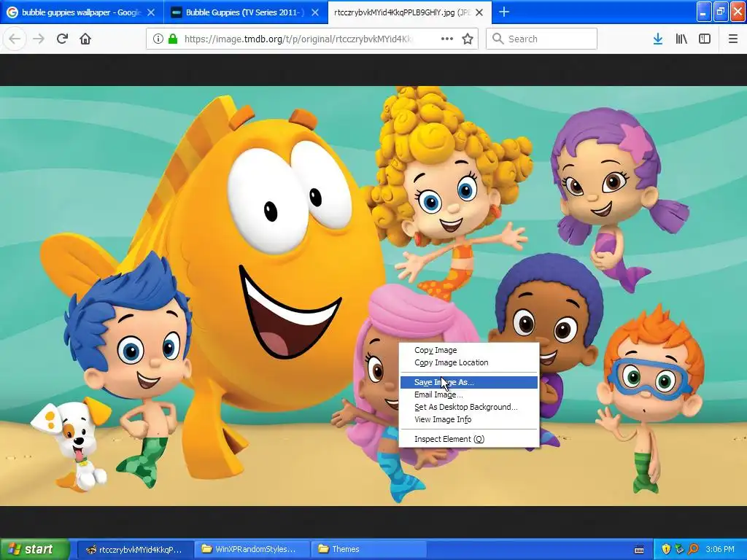Click the orange magnifier tray icon

[x=693, y=549]
